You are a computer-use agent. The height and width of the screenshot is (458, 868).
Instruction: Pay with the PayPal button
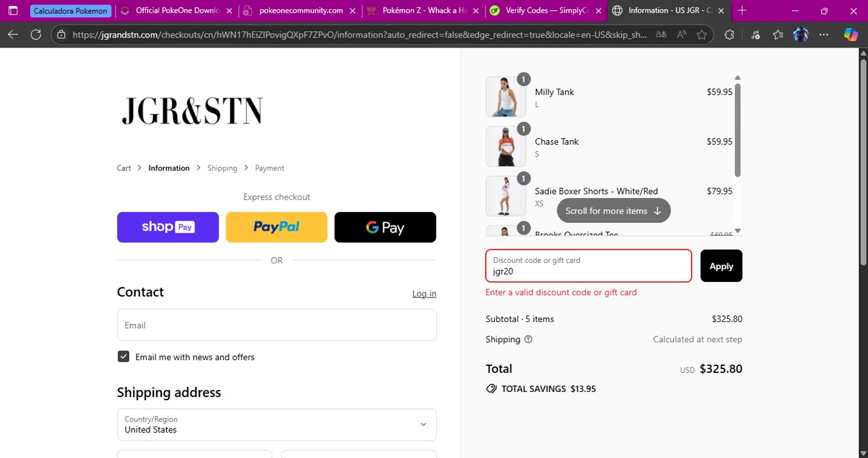277,227
